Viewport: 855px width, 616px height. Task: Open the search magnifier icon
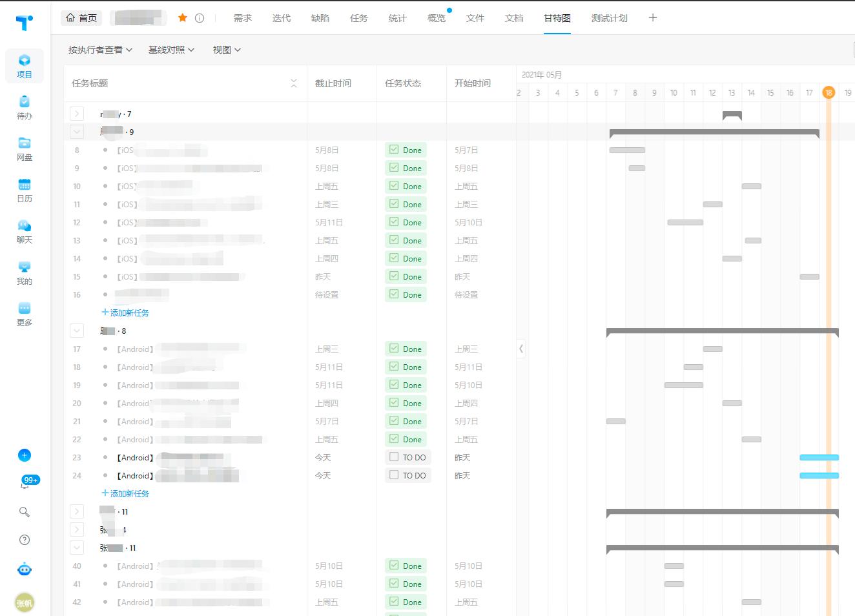[25, 512]
